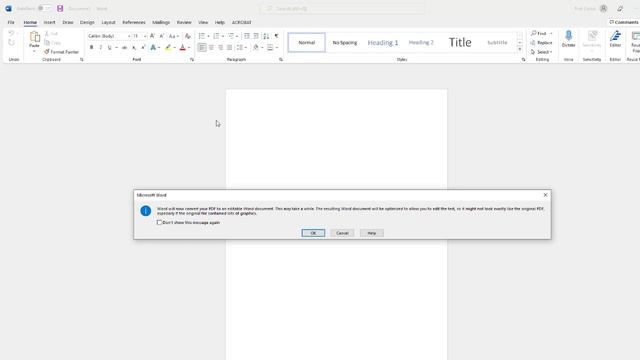The width and height of the screenshot is (640, 360).
Task: Click paragraph shading paint bucket
Action: click(x=256, y=48)
